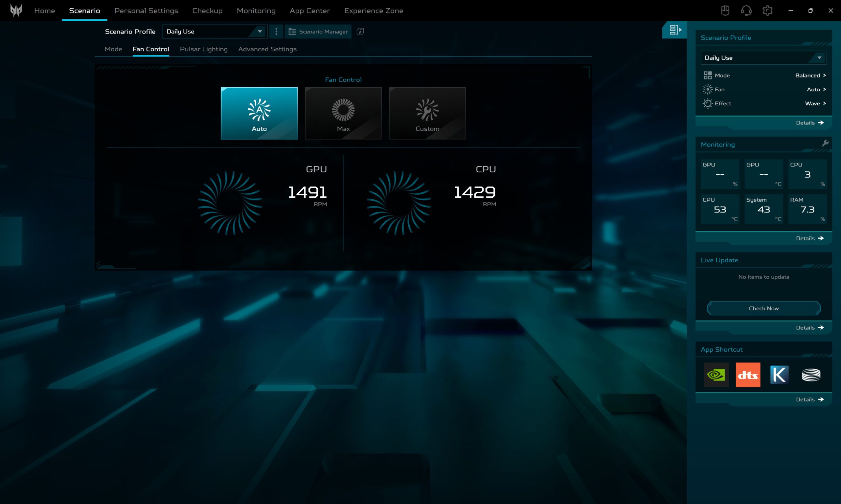Viewport: 841px width, 504px height.
Task: Select Max fan control mode
Action: point(343,113)
